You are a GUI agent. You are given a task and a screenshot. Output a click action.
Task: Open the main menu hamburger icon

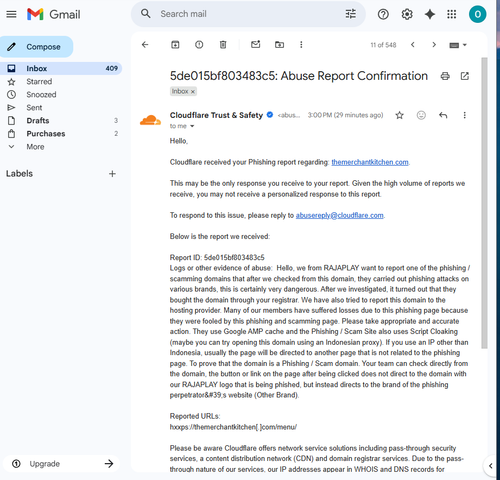11,14
